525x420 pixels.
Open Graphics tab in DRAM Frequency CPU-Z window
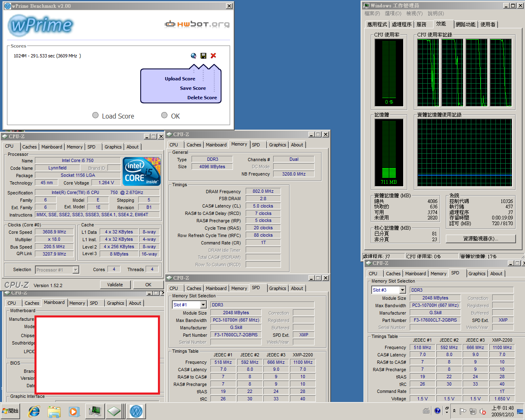[278, 145]
